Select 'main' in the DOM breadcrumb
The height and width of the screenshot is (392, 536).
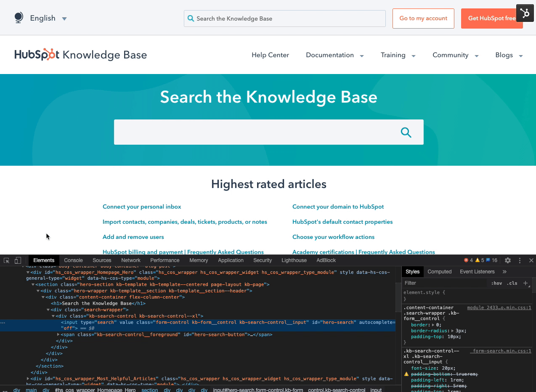[x=31, y=390]
